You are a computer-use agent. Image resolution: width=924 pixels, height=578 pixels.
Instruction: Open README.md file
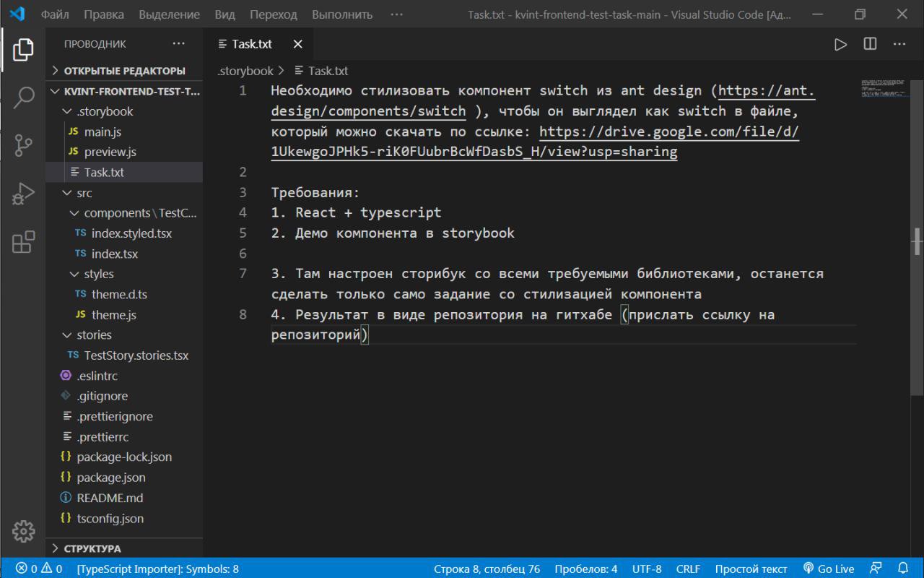[x=124, y=498]
